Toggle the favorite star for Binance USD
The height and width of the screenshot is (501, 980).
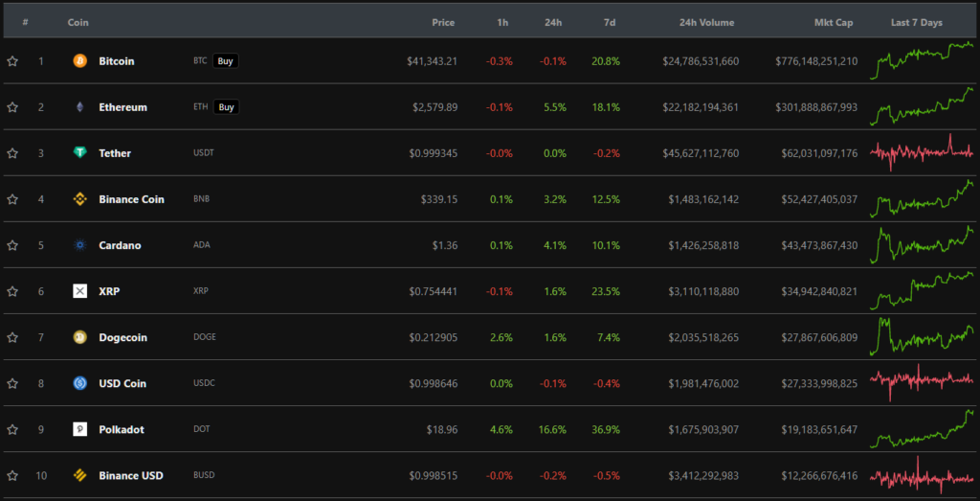12,475
